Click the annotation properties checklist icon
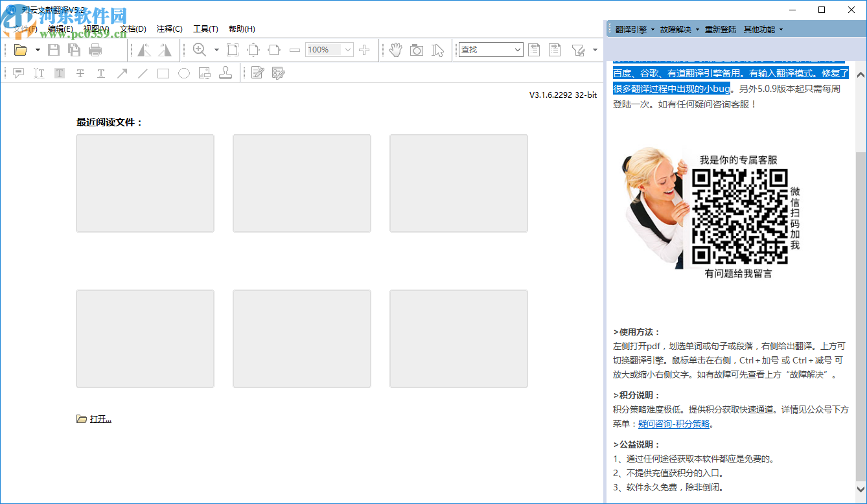The height and width of the screenshot is (504, 867). (x=279, y=73)
